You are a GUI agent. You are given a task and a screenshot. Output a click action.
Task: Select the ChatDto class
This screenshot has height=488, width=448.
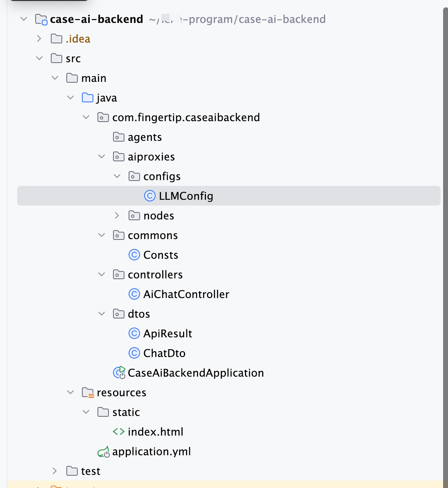164,353
